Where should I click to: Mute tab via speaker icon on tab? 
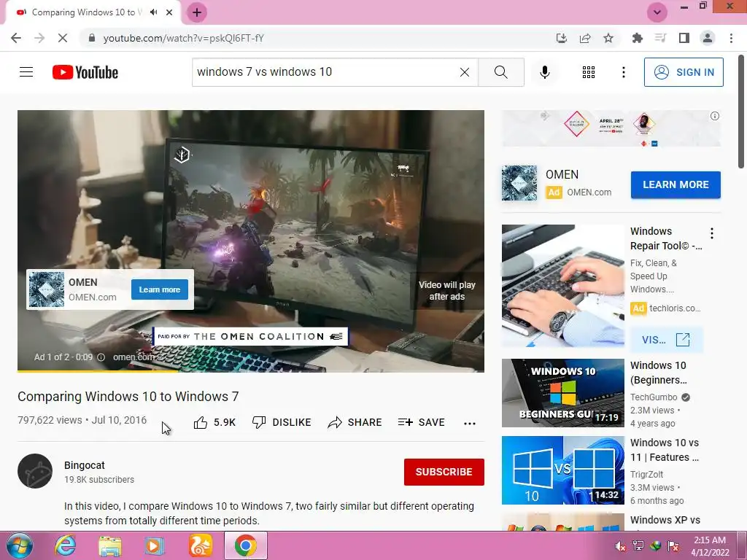(x=153, y=12)
